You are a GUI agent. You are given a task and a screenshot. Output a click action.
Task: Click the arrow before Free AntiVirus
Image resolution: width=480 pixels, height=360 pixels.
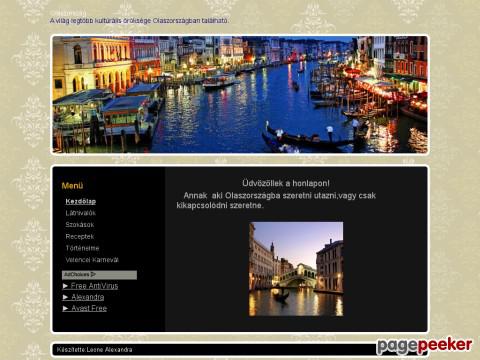pos(65,286)
